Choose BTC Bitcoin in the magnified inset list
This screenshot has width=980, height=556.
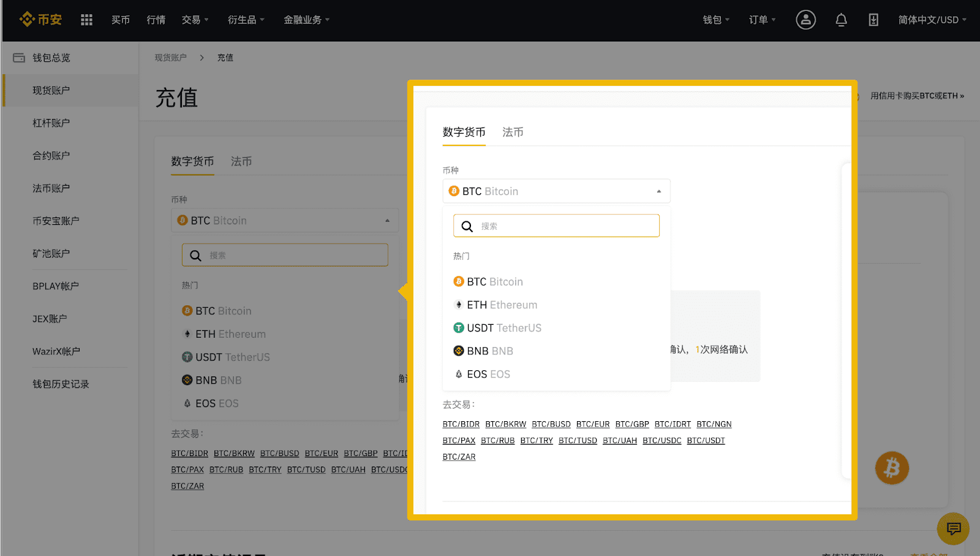point(488,281)
